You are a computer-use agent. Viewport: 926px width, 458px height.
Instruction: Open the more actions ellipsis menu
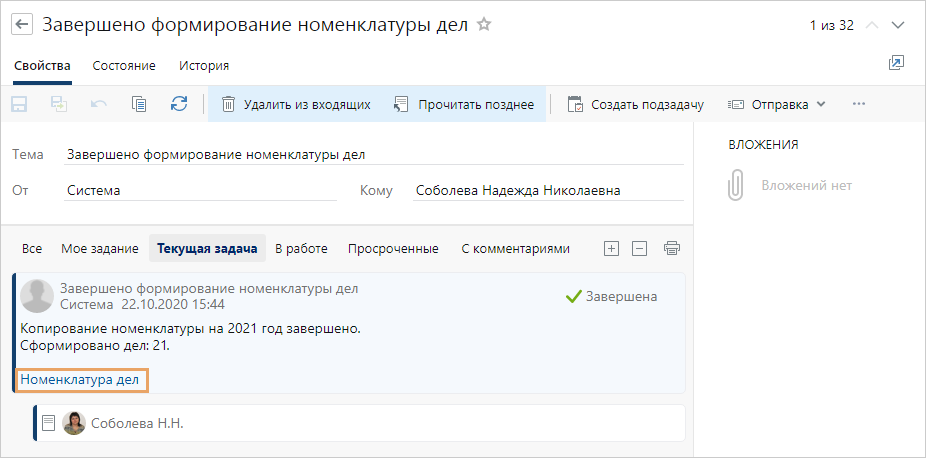858,104
